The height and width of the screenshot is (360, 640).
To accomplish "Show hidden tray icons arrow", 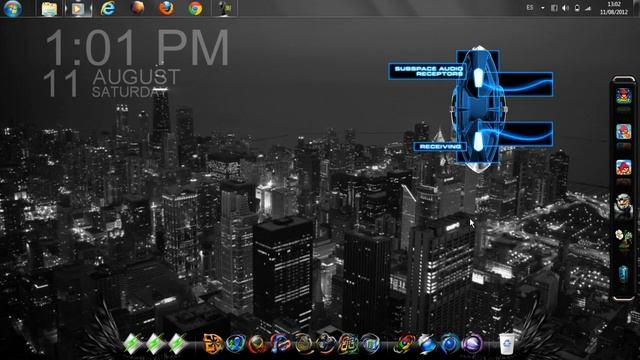I will point(542,8).
